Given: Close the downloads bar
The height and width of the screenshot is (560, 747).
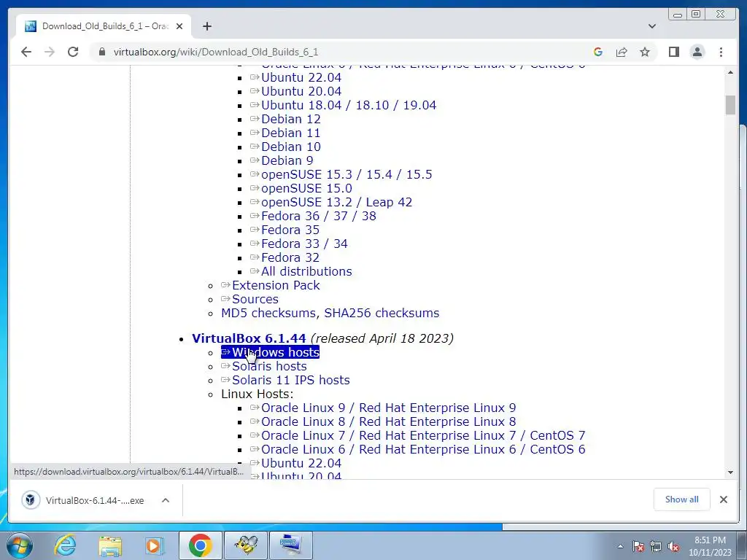Looking at the screenshot, I should point(723,499).
